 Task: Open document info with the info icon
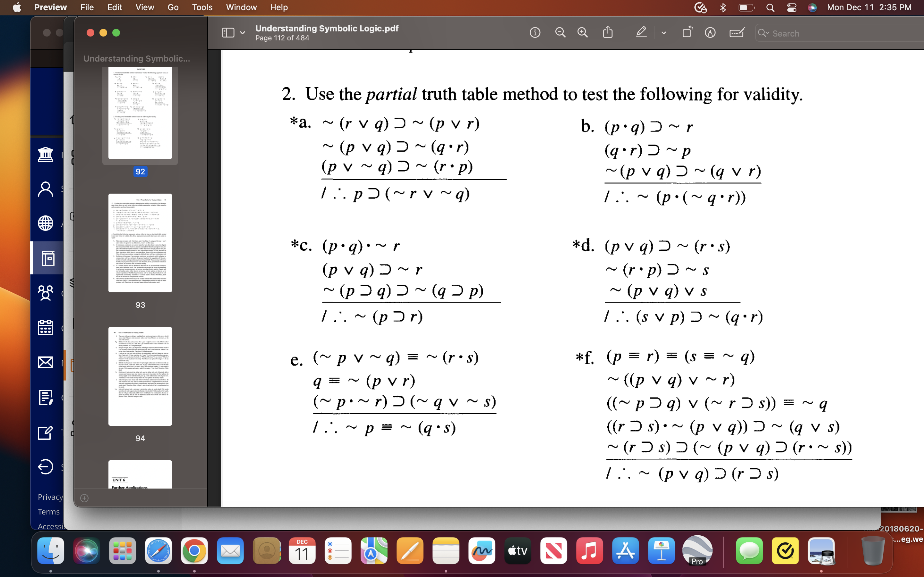click(x=535, y=32)
